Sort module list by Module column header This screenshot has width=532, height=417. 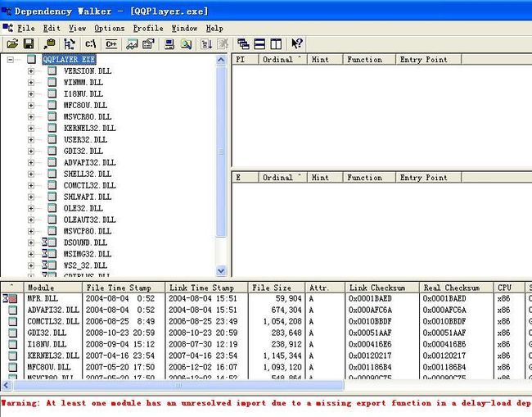[53, 288]
